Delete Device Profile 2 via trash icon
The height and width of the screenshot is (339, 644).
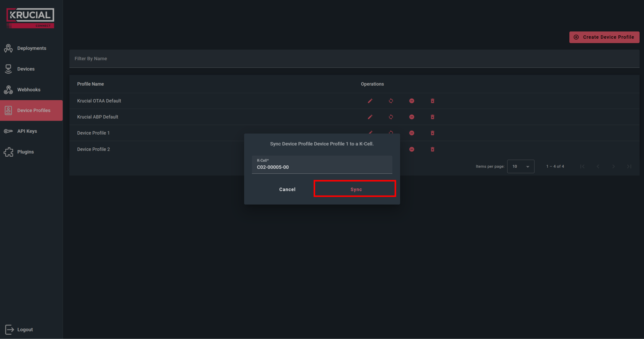click(432, 149)
